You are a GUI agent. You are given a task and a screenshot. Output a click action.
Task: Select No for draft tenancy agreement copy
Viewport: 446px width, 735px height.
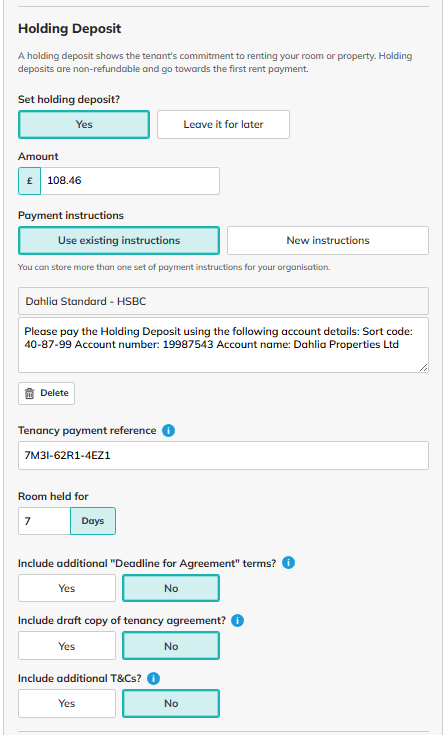click(171, 646)
